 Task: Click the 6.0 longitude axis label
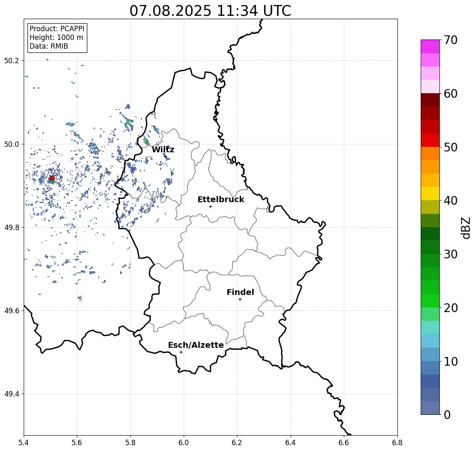pyautogui.click(x=184, y=443)
